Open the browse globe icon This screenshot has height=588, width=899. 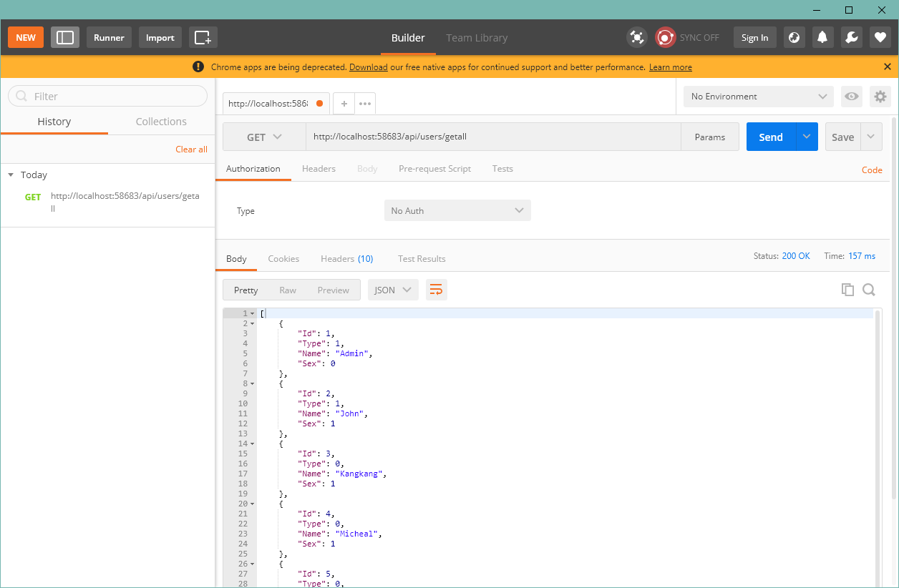click(x=794, y=38)
